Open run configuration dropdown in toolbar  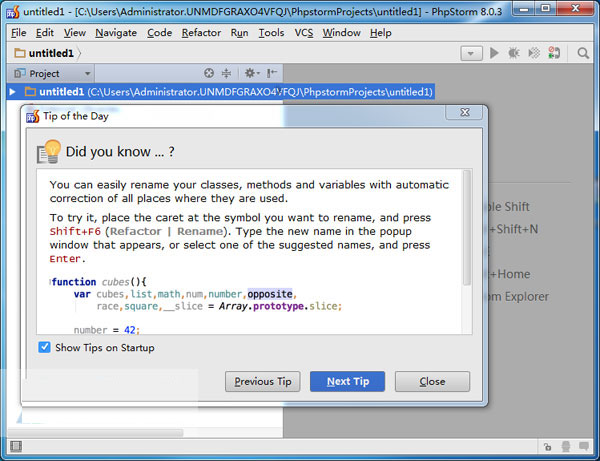471,54
